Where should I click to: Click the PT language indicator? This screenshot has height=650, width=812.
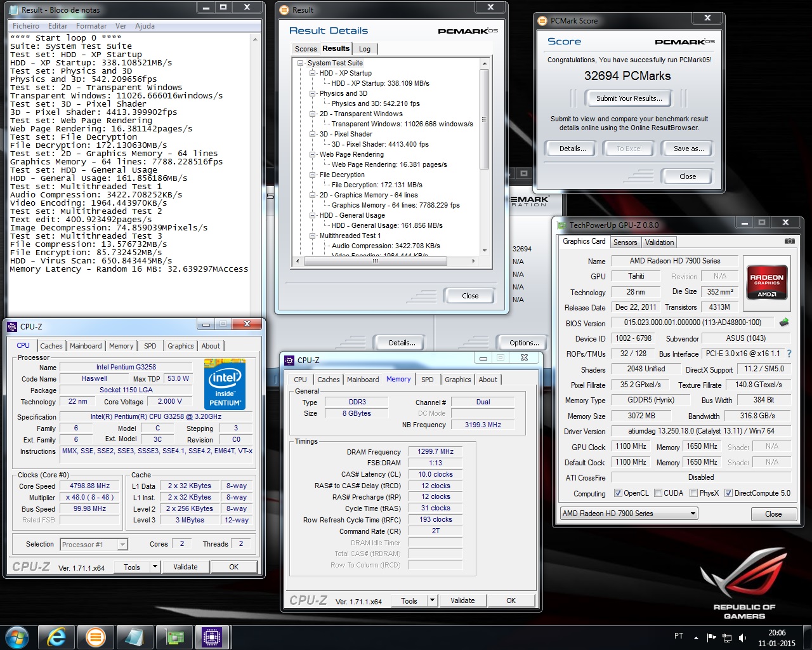(x=679, y=636)
